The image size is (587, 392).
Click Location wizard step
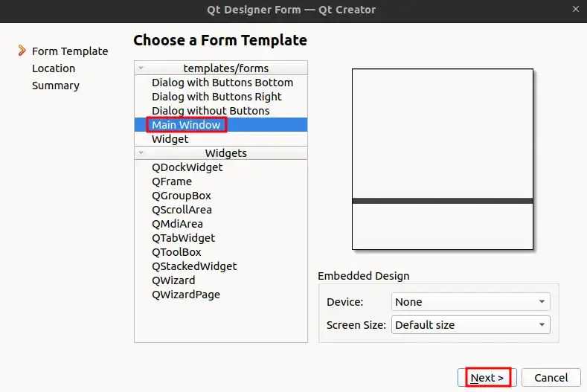(54, 68)
